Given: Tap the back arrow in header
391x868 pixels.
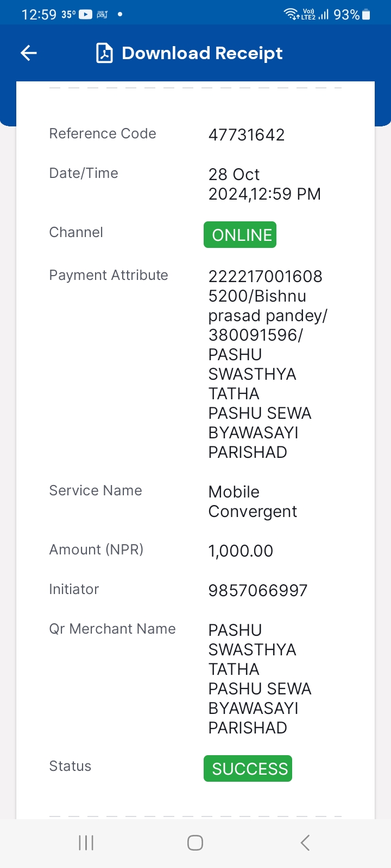Looking at the screenshot, I should pos(29,53).
